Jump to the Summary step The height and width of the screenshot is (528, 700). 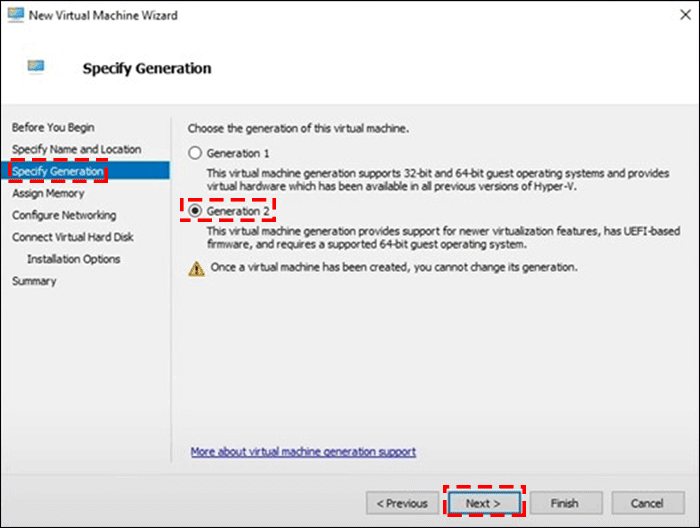tap(34, 281)
